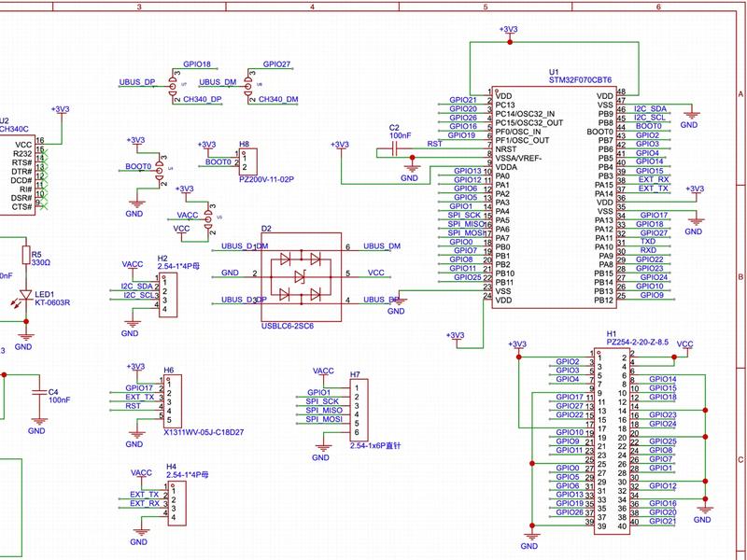Select the PZ200V-11-02P label of H8
Image resolution: width=747 pixels, height=560 pixels.
266,179
